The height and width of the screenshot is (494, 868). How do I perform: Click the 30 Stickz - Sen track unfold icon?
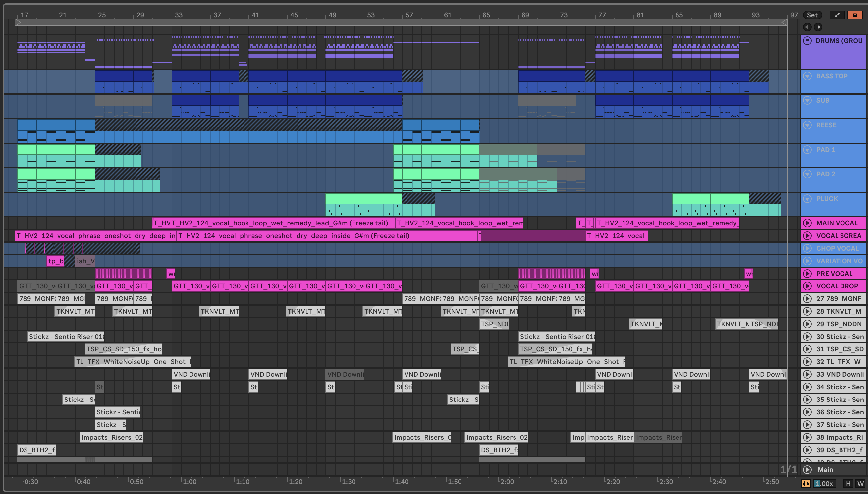[x=808, y=336]
